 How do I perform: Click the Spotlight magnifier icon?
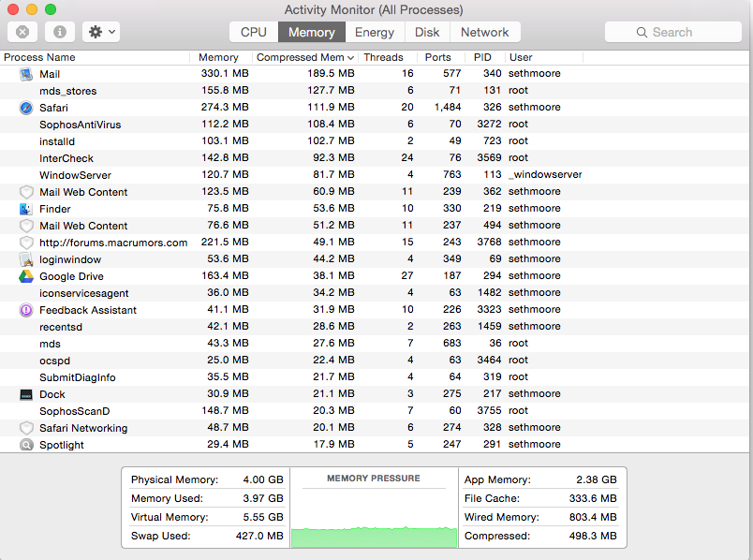(26, 445)
